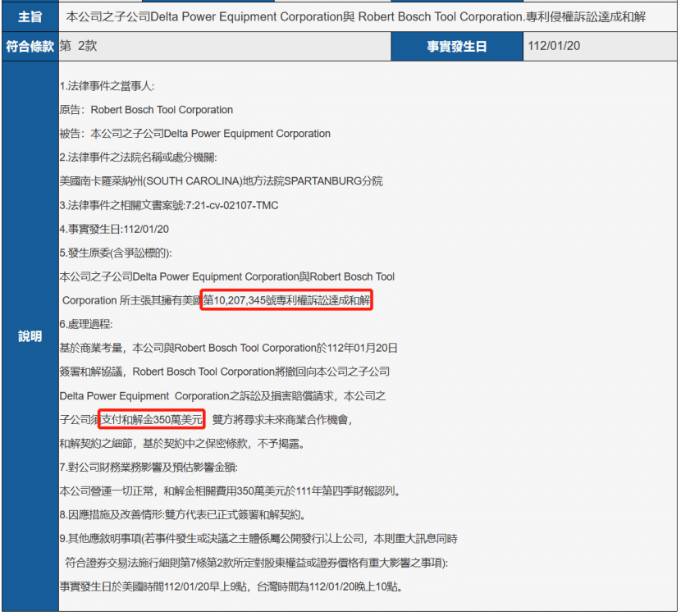
Task: Click the line citing 證券交易法施行細則第7條第2款
Action: click(256, 563)
